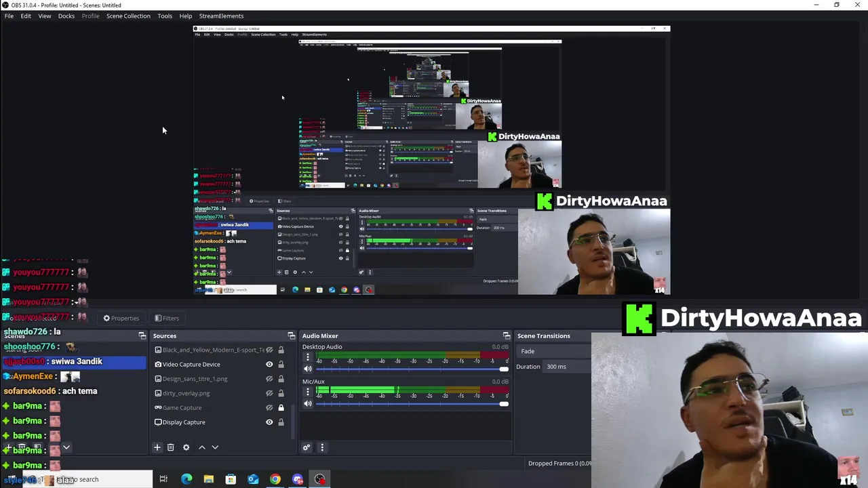Toggle lock on Video Capture Device source
This screenshot has height=488, width=868.
[x=281, y=365]
